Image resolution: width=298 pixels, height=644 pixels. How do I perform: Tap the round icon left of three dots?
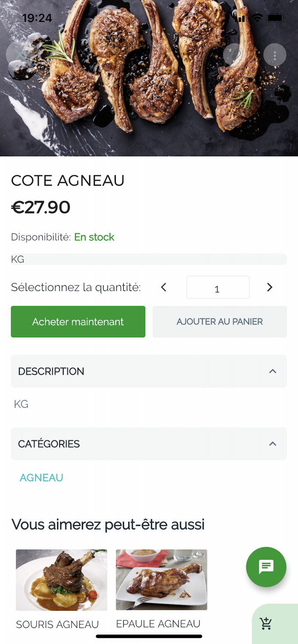235,55
